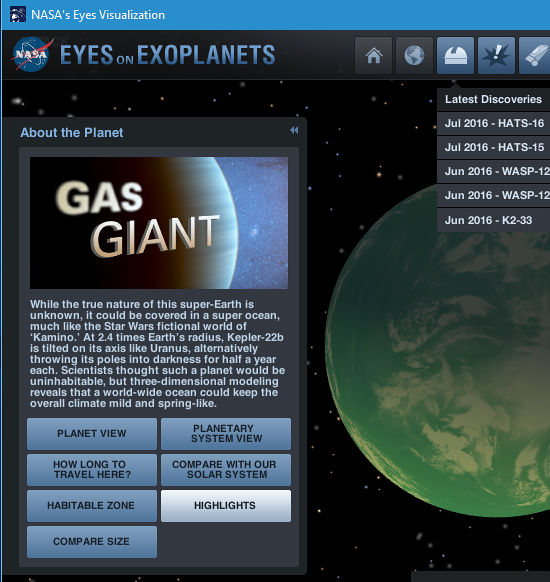Click the NASA logo
Screen dimensions: 550x582
(x=32, y=54)
